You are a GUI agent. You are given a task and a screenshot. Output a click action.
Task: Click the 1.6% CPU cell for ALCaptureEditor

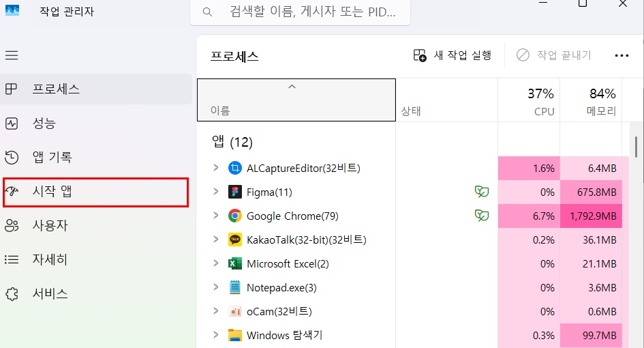pyautogui.click(x=529, y=168)
